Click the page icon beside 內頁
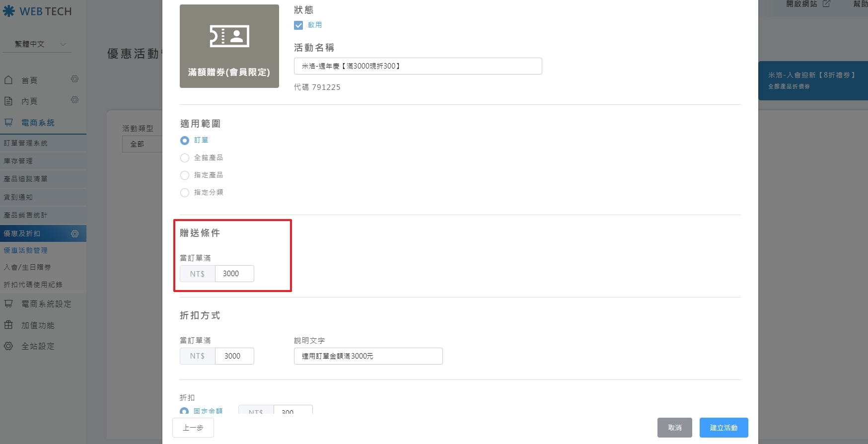868x444 pixels. point(8,101)
